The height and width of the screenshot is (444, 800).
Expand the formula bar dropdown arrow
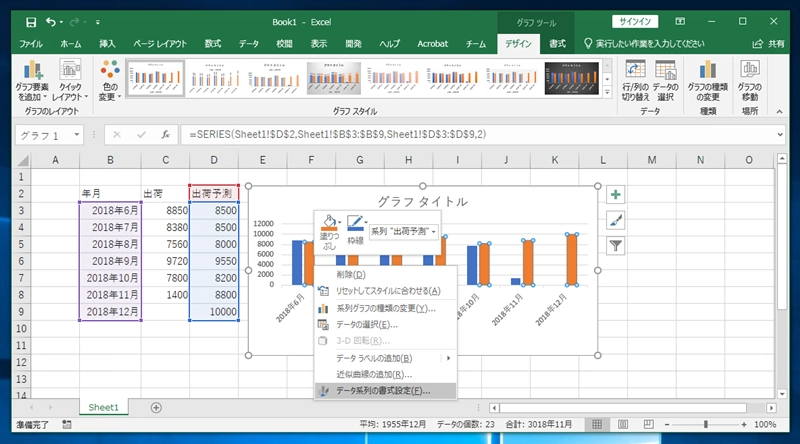point(780,135)
